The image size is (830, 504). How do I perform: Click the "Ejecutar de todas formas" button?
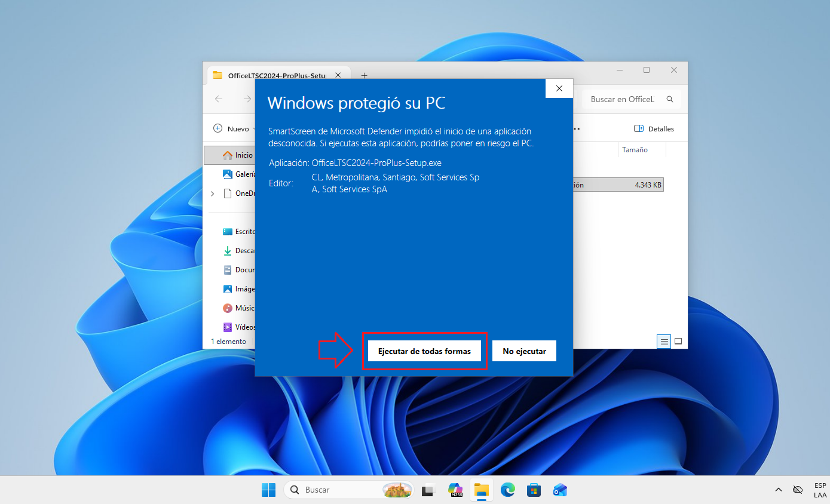pyautogui.click(x=424, y=351)
